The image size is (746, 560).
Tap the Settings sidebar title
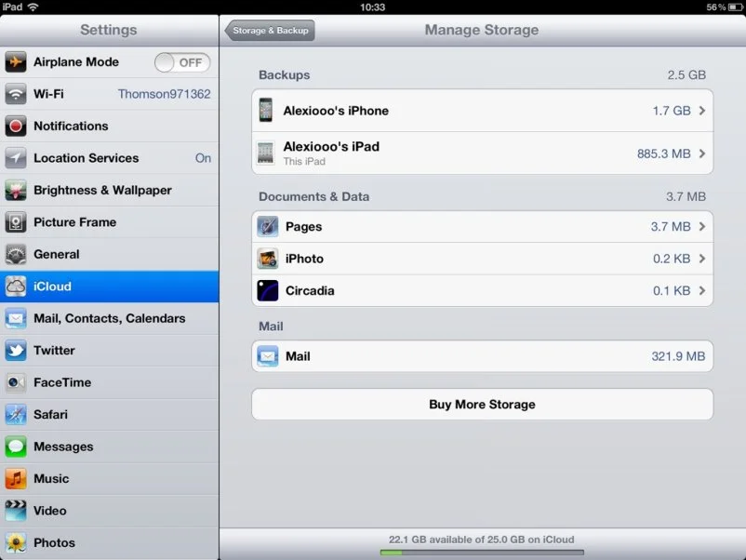[x=109, y=30]
